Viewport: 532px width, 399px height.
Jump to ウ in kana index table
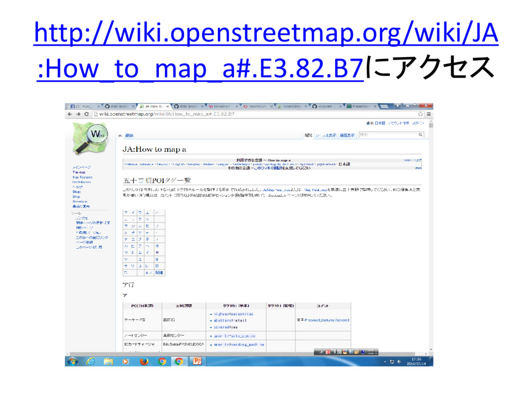click(140, 212)
